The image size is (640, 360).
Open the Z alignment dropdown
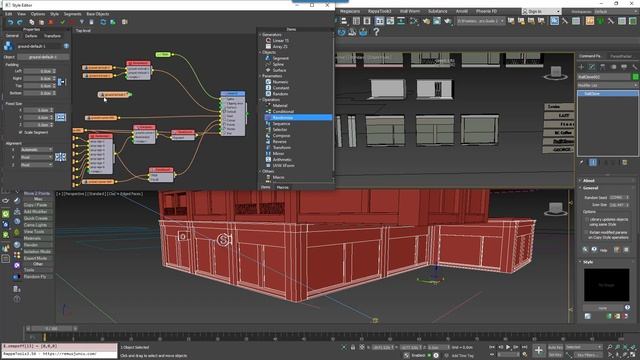pyautogui.click(x=36, y=164)
